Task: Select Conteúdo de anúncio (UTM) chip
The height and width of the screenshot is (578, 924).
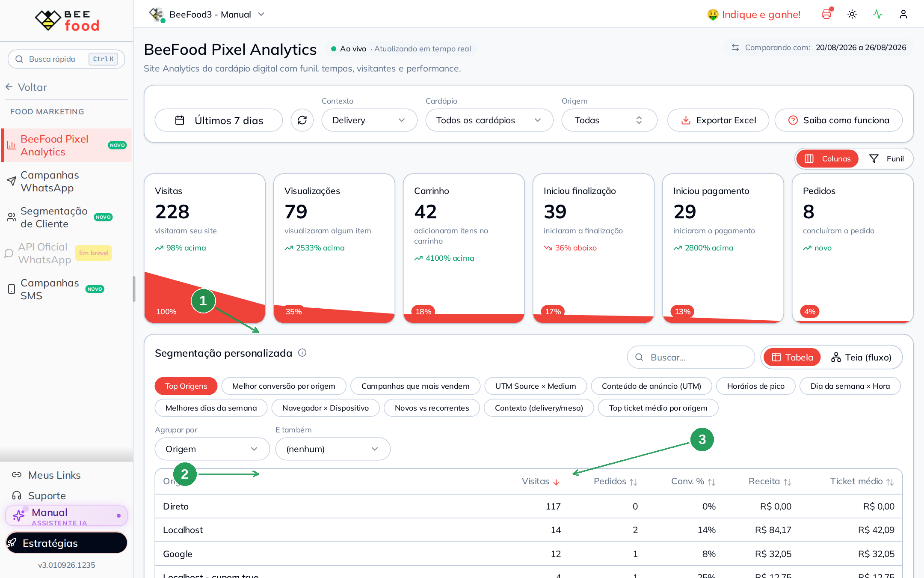Action: (652, 386)
